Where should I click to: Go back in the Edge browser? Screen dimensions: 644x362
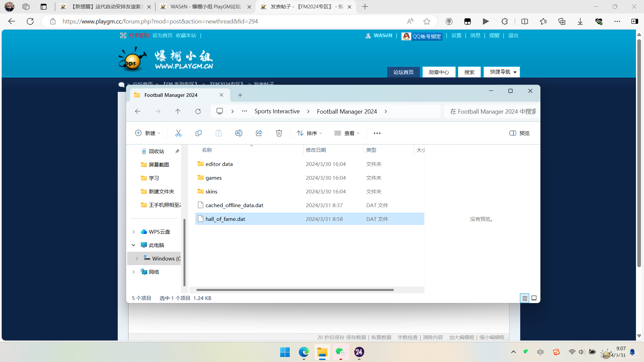tap(12, 21)
